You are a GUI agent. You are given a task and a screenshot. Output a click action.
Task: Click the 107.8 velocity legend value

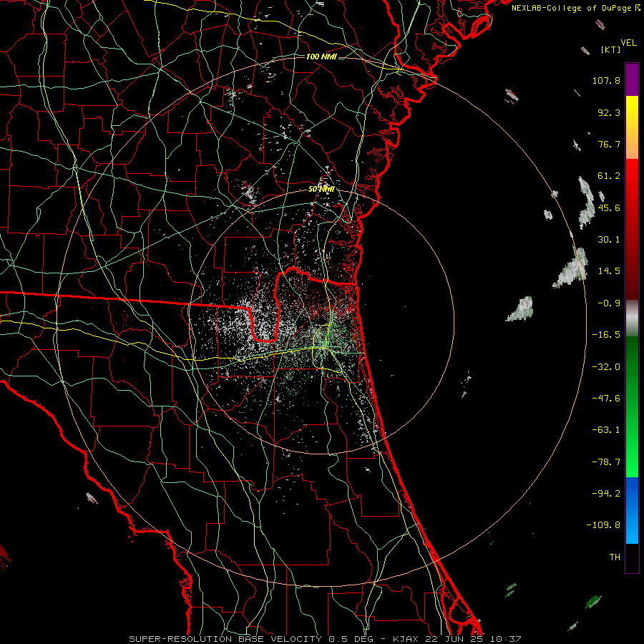(x=606, y=80)
